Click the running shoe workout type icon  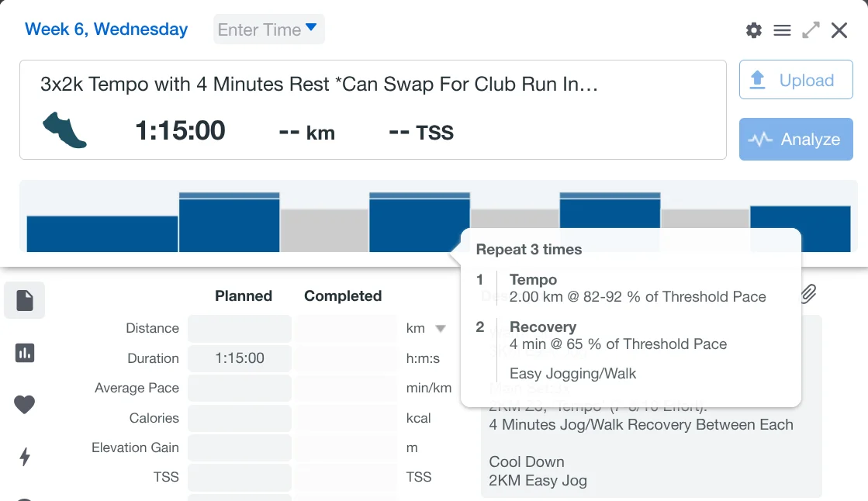click(65, 130)
